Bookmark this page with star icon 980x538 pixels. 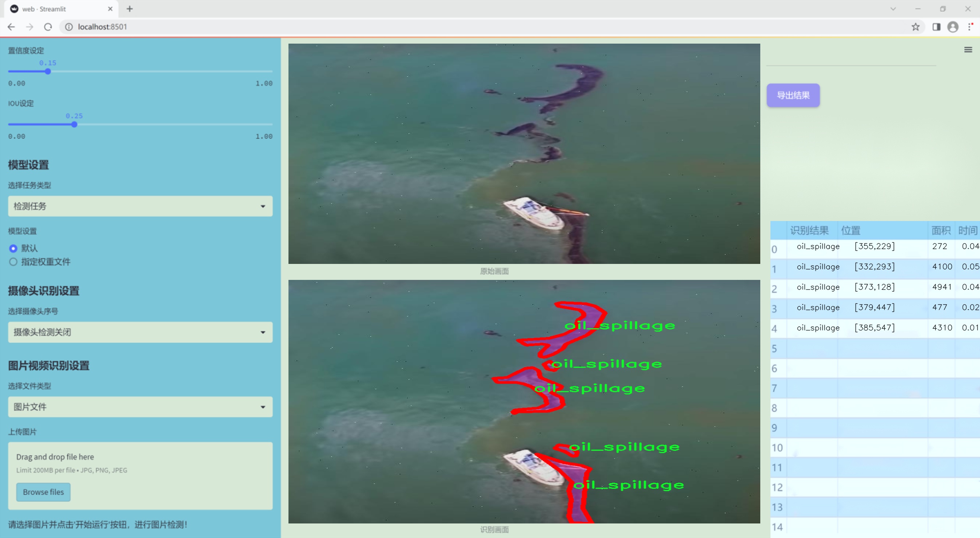click(915, 27)
